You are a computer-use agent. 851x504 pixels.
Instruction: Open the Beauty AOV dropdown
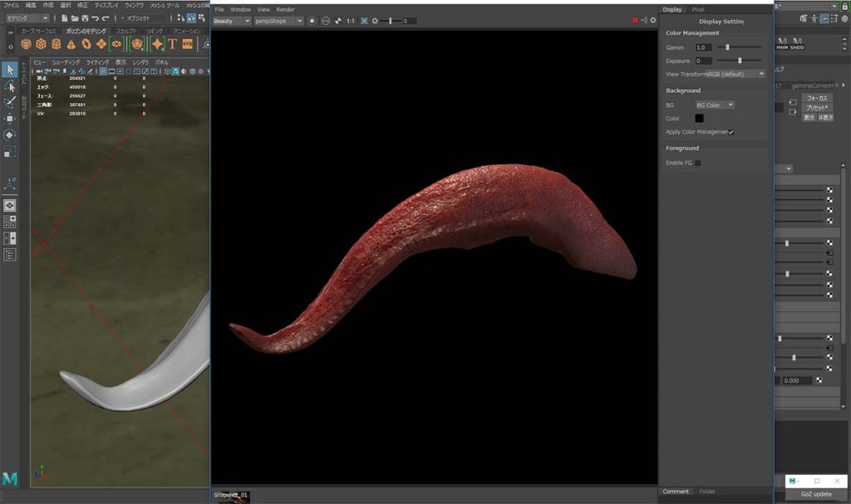[232, 21]
